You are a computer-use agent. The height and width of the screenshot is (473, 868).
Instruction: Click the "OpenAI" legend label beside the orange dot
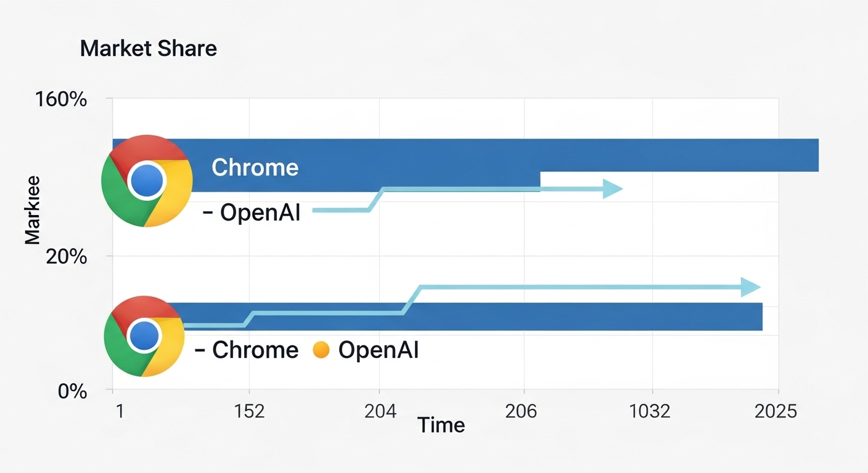[379, 350]
